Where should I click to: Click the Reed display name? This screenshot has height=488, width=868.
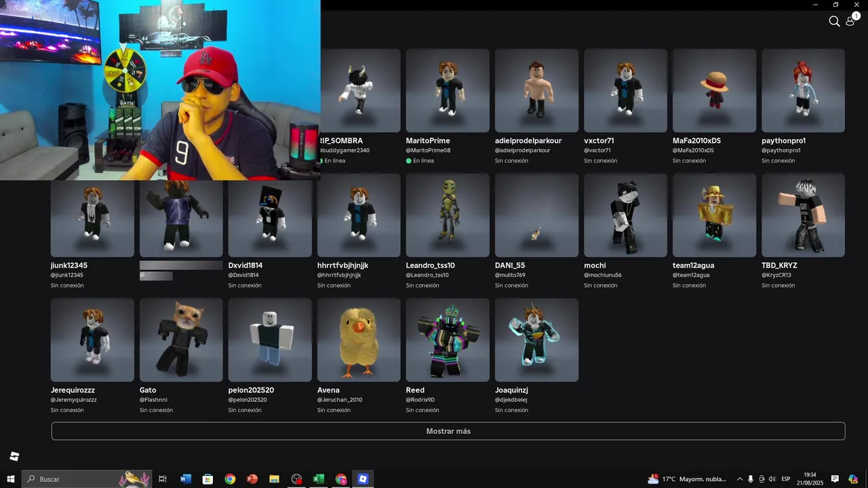pos(415,390)
